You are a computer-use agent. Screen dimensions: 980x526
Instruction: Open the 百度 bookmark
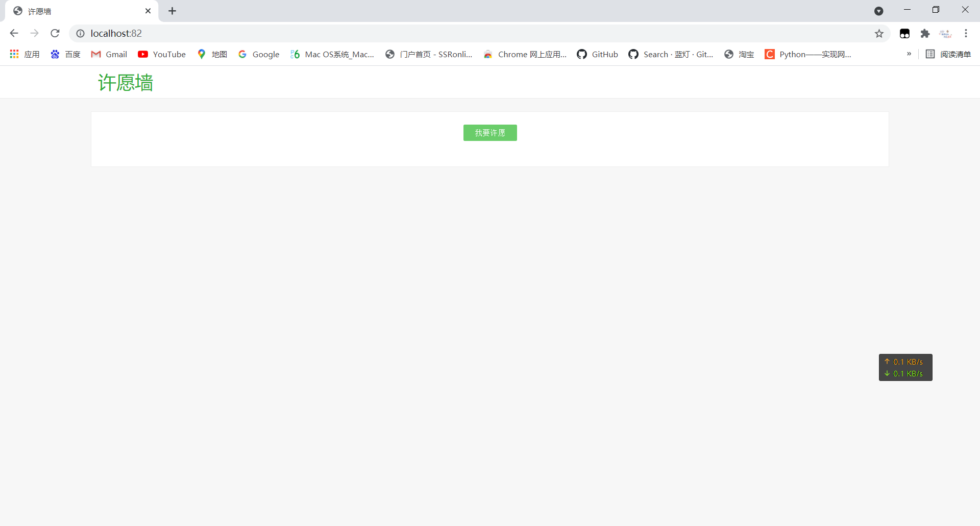pos(66,54)
